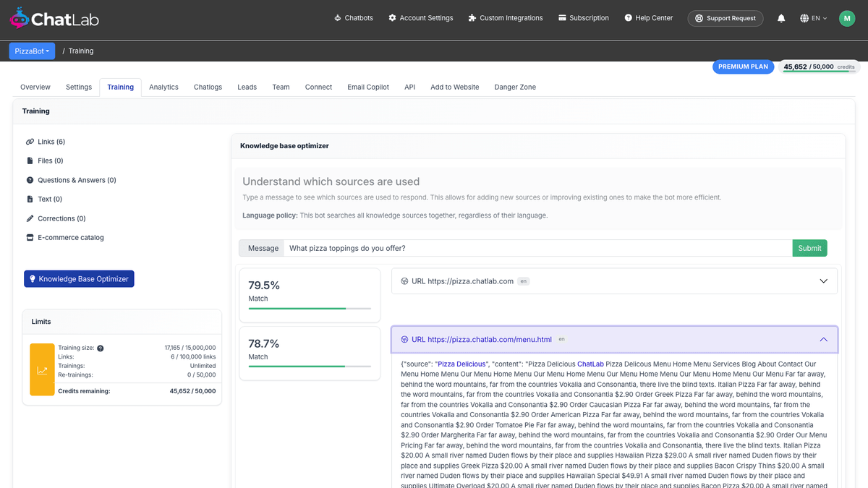Click the Subscription card icon
Image resolution: width=868 pixels, height=488 pixels.
[x=562, y=18]
